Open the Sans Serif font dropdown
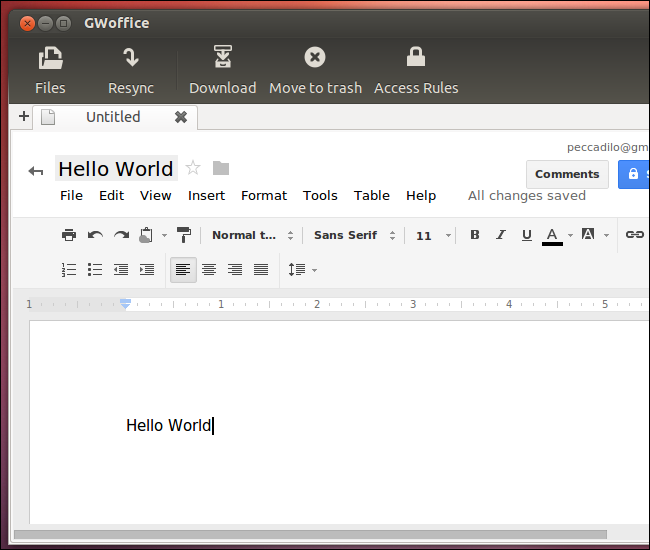The width and height of the screenshot is (650, 550). (x=355, y=235)
